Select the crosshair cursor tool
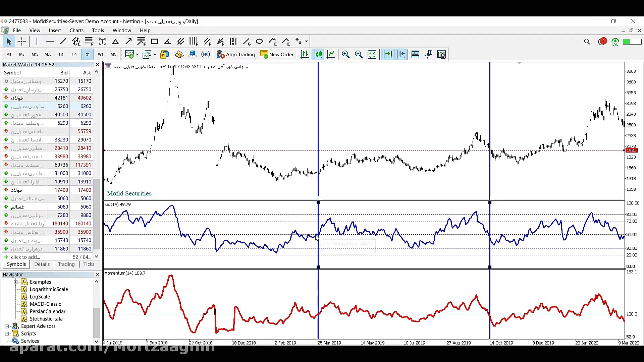Screen dimensions: 644x362 tap(22, 42)
